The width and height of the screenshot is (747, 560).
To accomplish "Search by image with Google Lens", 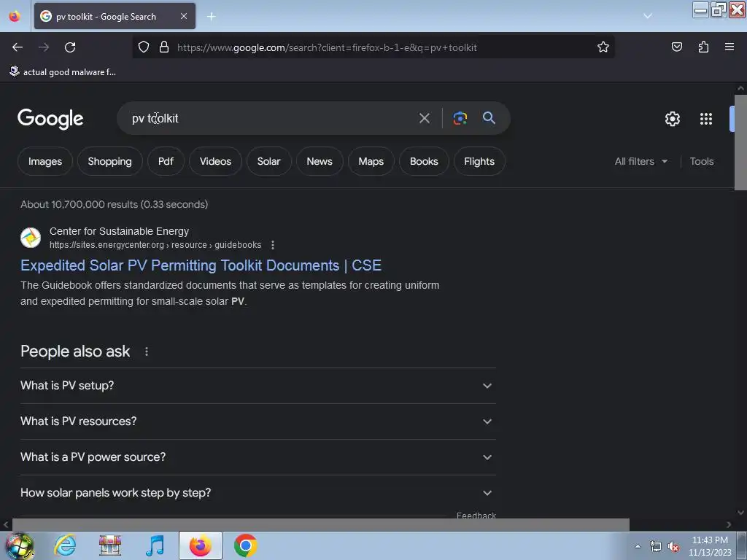I will pyautogui.click(x=460, y=118).
